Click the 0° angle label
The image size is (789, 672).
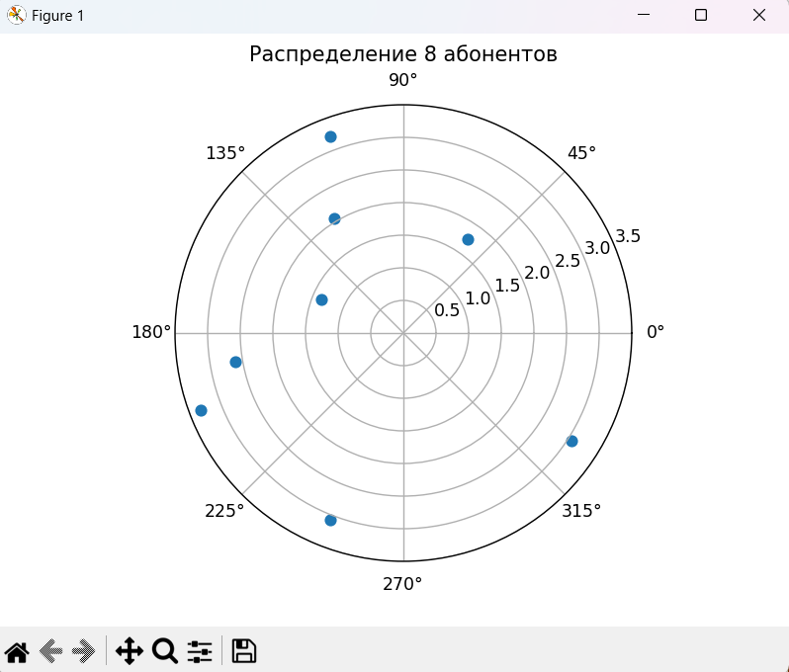click(656, 331)
